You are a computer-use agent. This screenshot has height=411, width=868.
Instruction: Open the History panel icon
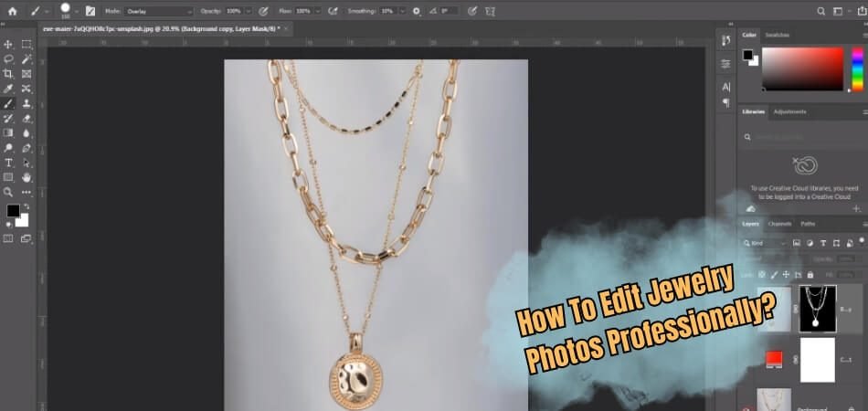click(725, 40)
